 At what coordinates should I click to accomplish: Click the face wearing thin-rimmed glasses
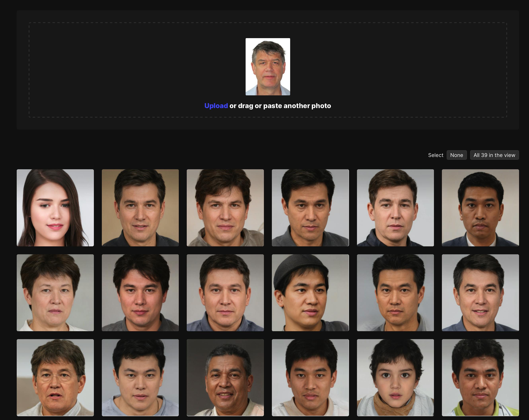[x=55, y=377]
